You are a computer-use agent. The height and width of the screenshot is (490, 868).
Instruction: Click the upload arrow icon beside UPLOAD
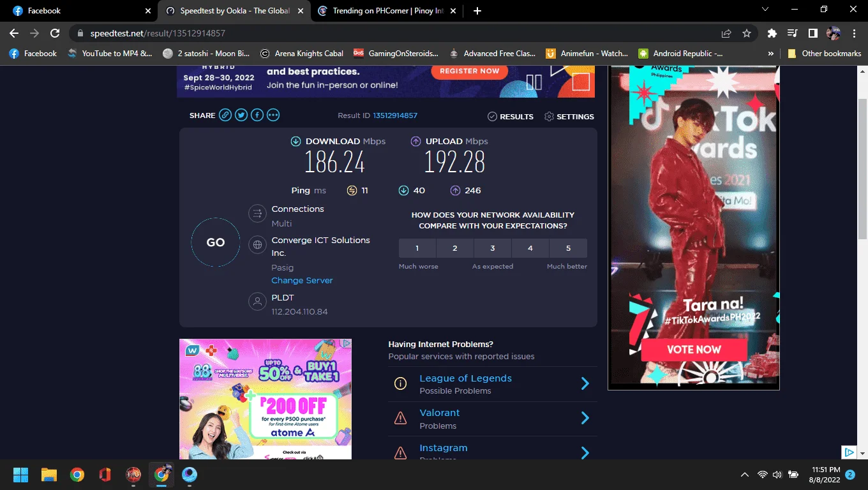415,142
